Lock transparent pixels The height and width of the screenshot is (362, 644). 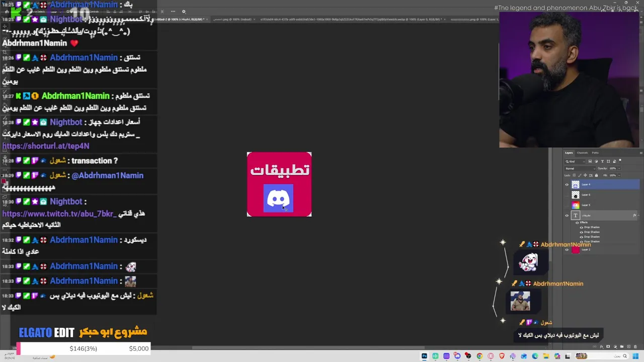(x=574, y=175)
